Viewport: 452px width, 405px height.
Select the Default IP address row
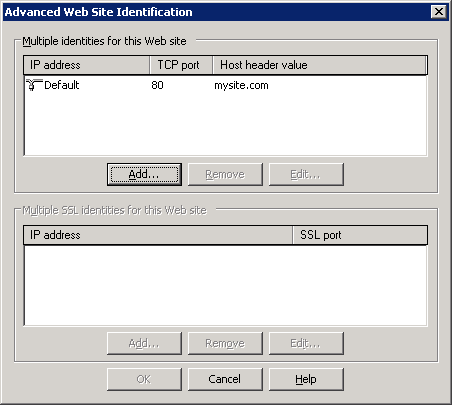pyautogui.click(x=226, y=85)
